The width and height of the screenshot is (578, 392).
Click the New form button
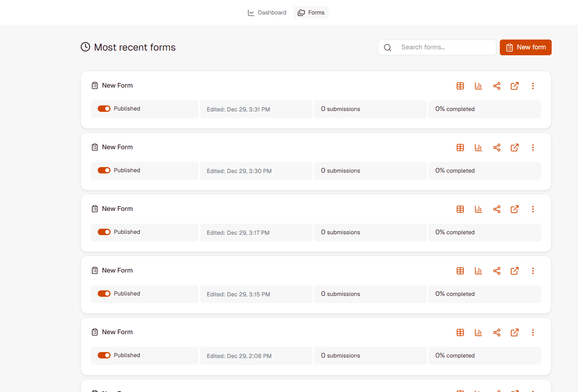click(x=525, y=47)
